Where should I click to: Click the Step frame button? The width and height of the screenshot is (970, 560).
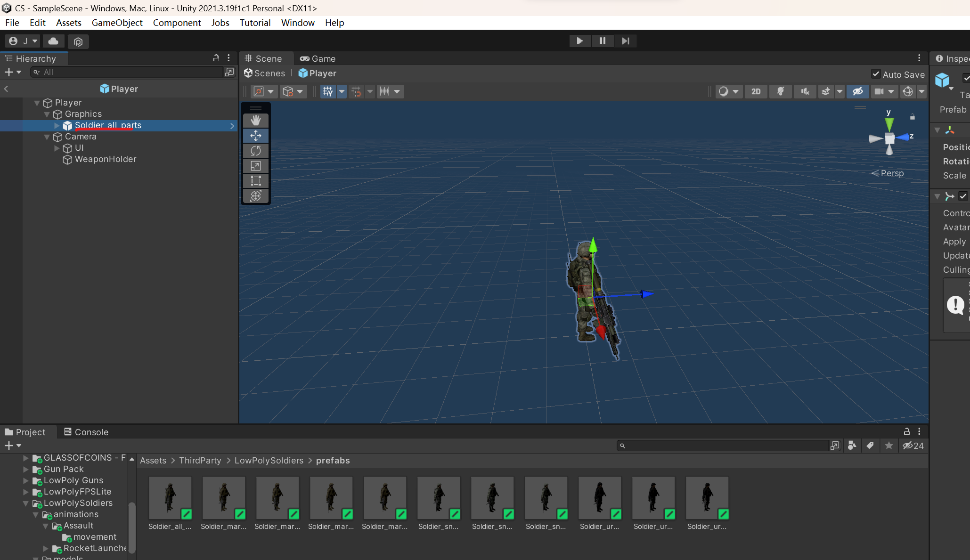click(625, 41)
